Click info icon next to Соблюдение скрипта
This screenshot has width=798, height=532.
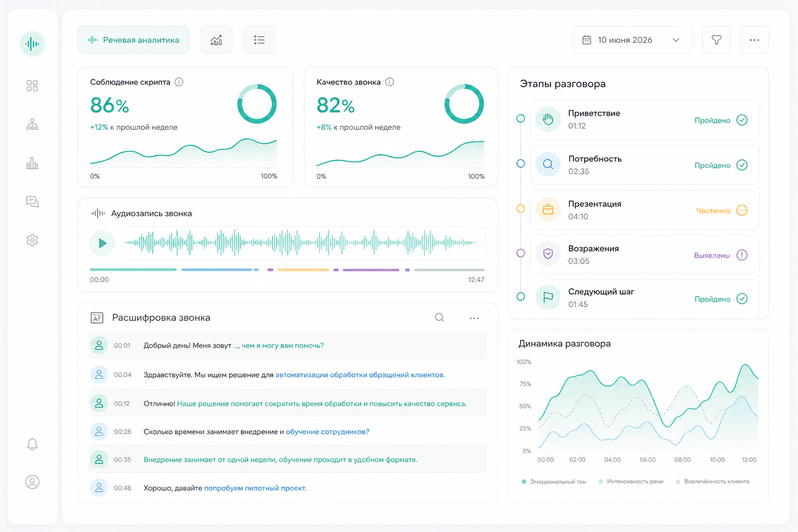pos(179,82)
